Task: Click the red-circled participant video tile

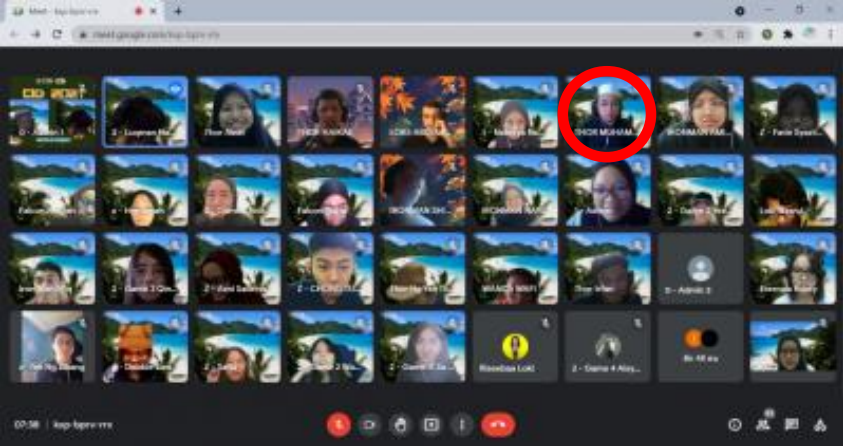Action: pyautogui.click(x=607, y=112)
